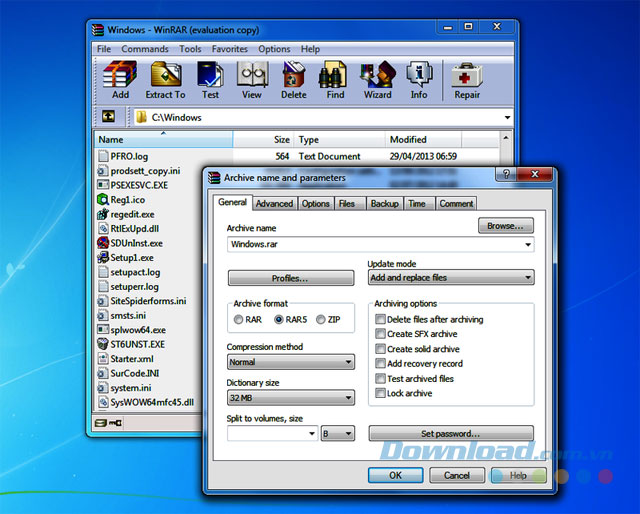Screen dimensions: 640x514
Task: Open the Help menu in menu bar
Action: coord(310,49)
